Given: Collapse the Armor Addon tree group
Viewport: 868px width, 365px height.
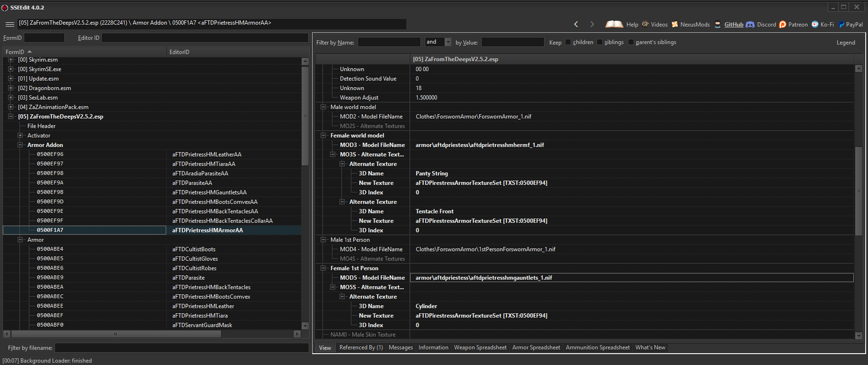Looking at the screenshot, I should tap(20, 145).
